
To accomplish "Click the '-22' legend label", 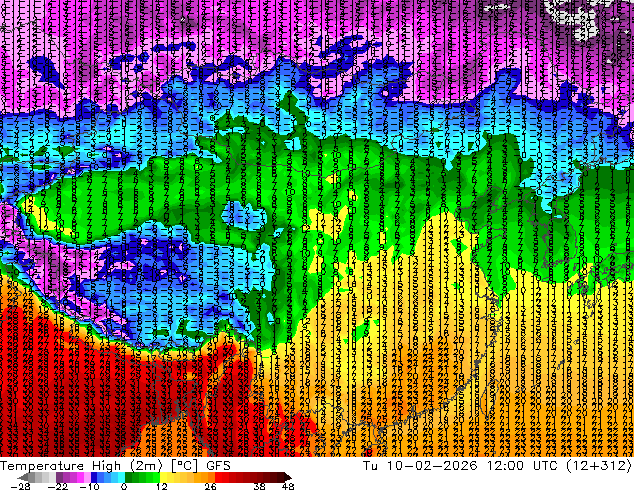I will point(58,486).
